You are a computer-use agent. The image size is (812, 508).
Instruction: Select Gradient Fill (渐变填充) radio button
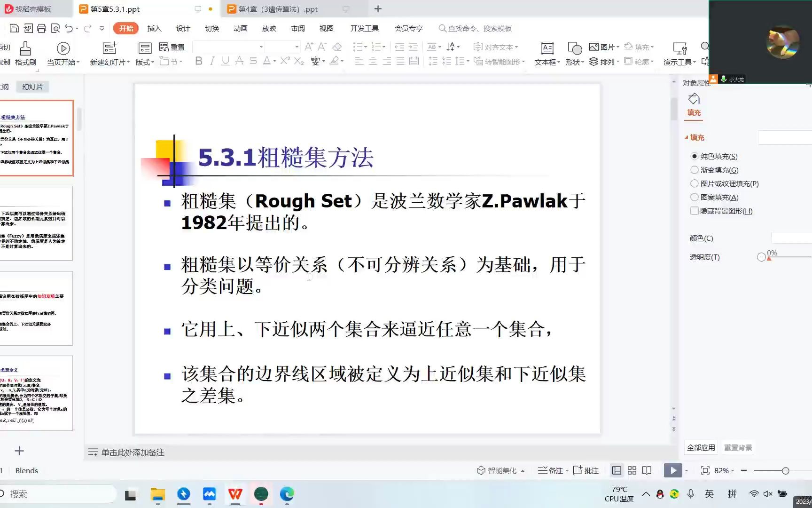(694, 170)
